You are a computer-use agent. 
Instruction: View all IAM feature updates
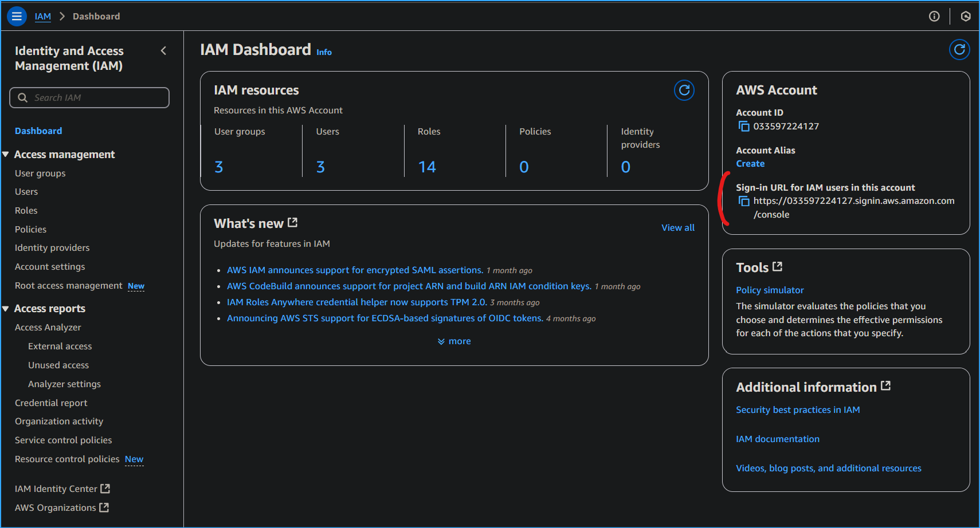click(677, 227)
